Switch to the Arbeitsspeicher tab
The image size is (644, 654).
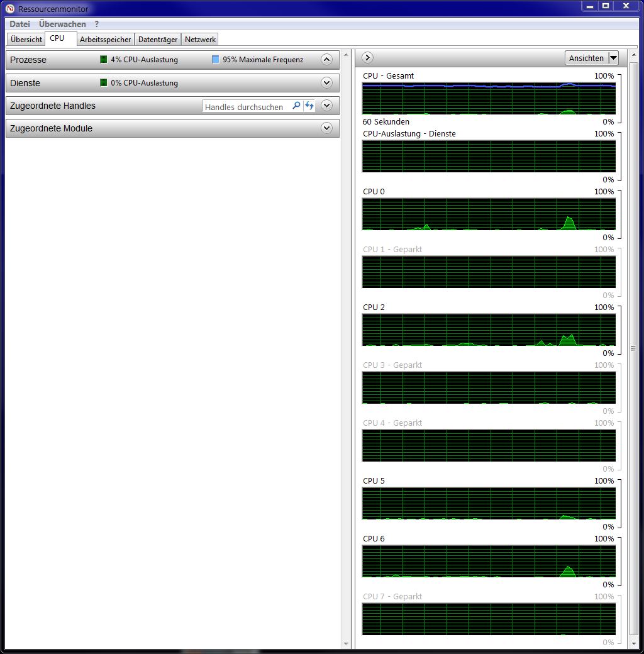(x=105, y=39)
